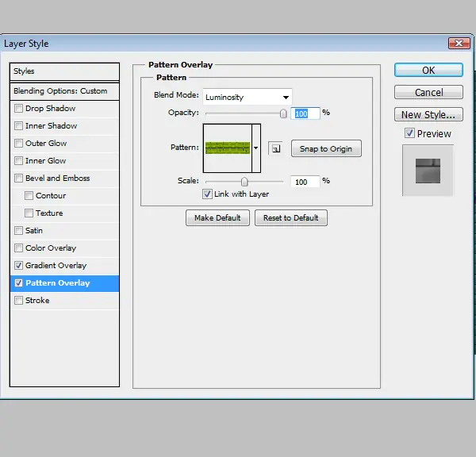Create new preset from current pattern icon

pos(275,148)
